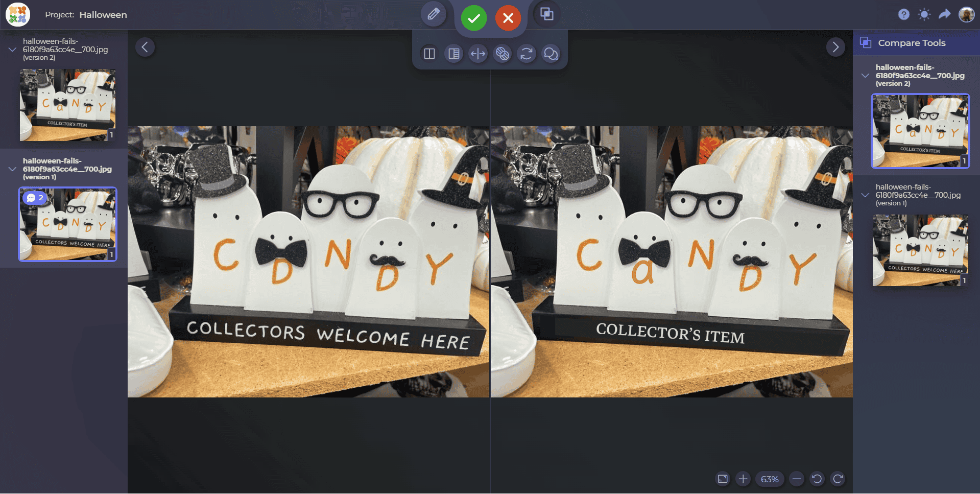Go to previous file with left arrow
Screen dimensions: 980x494
tap(145, 48)
